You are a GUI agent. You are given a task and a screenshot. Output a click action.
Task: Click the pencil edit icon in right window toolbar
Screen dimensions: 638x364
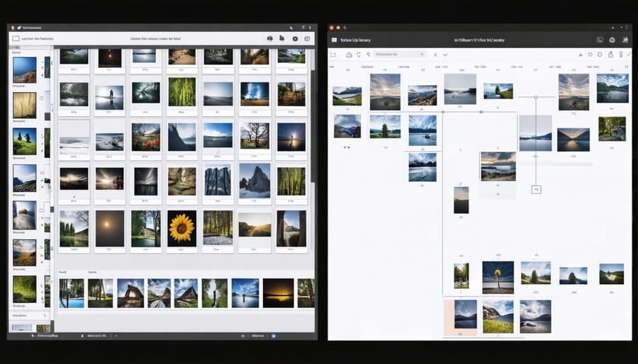coord(629,55)
